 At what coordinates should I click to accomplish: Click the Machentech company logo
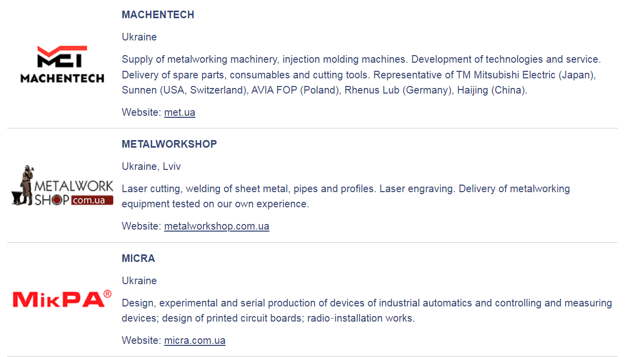(62, 64)
